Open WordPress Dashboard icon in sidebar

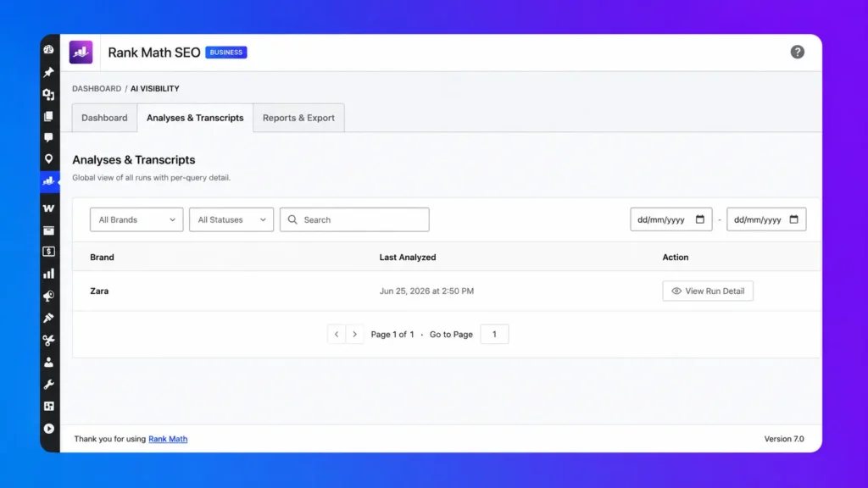pyautogui.click(x=48, y=50)
